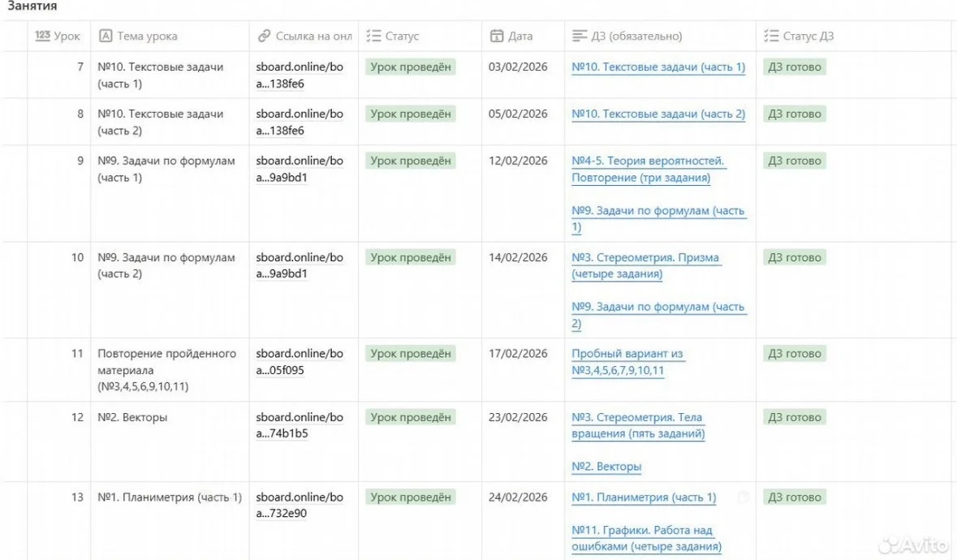Click the list icon next to the Статус header
Viewport: 957px width, 560px height.
pyautogui.click(x=373, y=36)
